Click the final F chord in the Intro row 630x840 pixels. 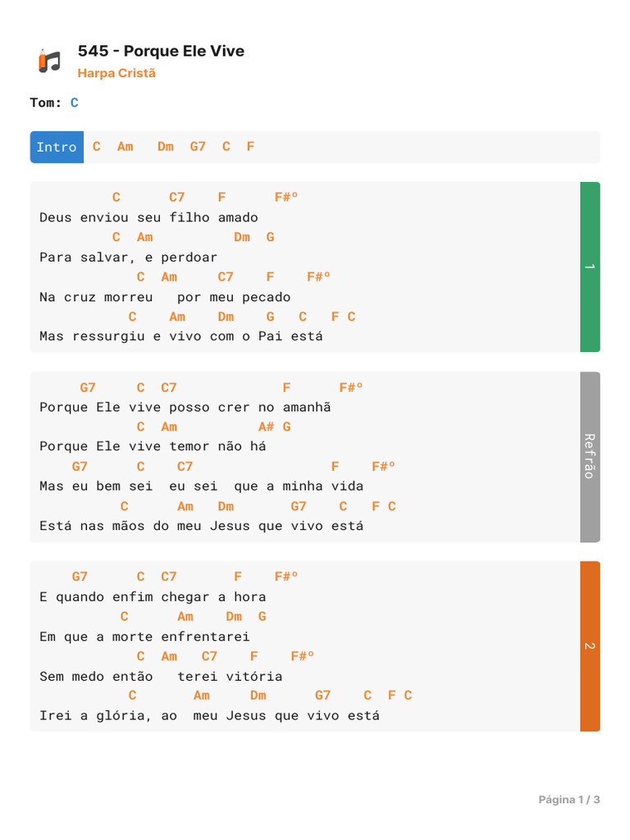pyautogui.click(x=250, y=146)
